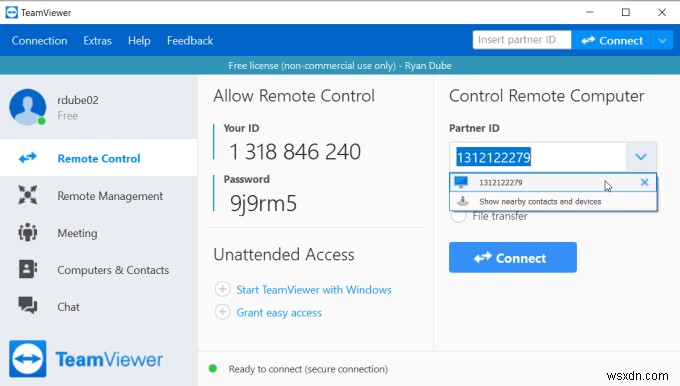Image resolution: width=680 pixels, height=386 pixels.
Task: Click the Remote Management icon
Action: click(x=28, y=195)
